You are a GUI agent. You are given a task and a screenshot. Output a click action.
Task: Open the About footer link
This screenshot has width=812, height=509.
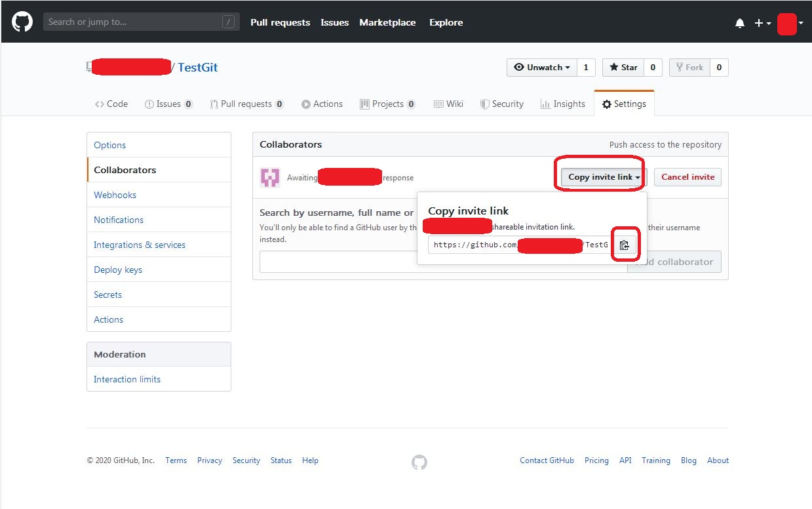point(718,460)
